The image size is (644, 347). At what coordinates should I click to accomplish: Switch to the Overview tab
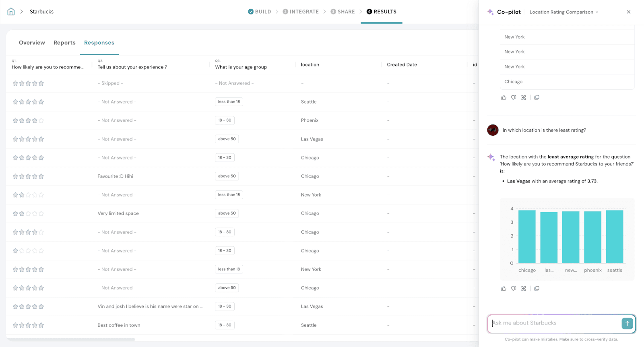pos(32,43)
